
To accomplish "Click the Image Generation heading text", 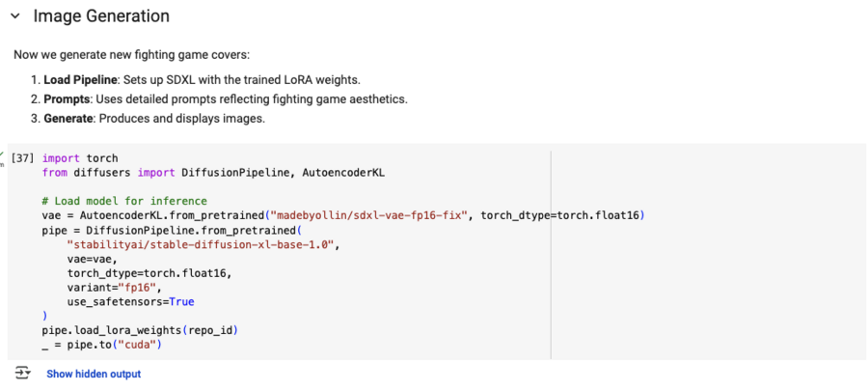I will click(x=101, y=16).
